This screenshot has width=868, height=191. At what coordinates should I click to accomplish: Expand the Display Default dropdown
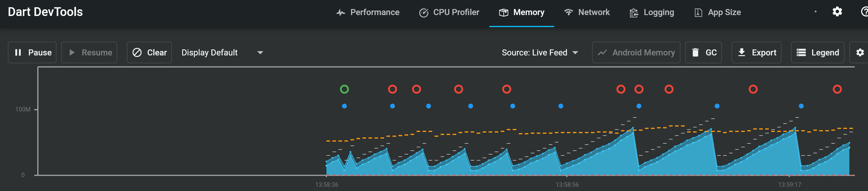[222, 53]
